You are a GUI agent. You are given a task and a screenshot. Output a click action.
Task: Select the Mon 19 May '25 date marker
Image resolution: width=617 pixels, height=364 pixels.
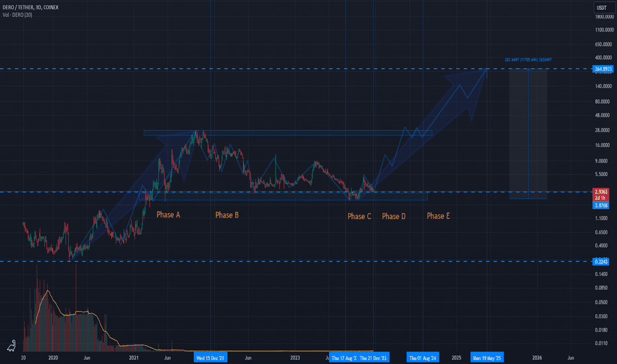pyautogui.click(x=487, y=357)
